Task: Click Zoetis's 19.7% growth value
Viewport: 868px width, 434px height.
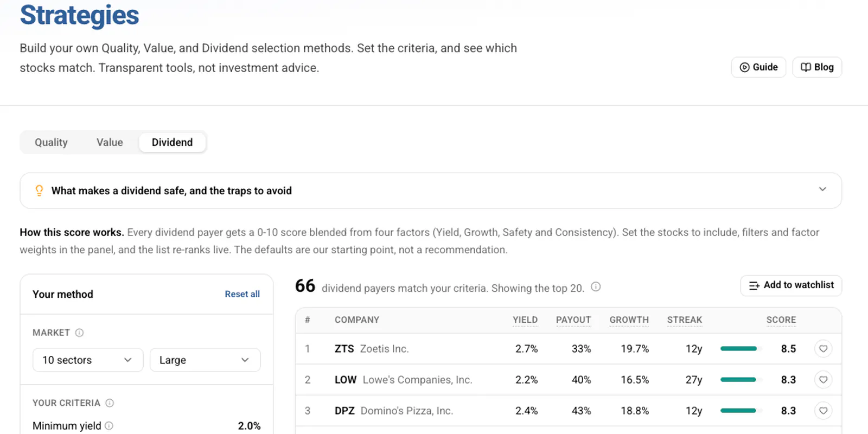Action: (x=635, y=349)
